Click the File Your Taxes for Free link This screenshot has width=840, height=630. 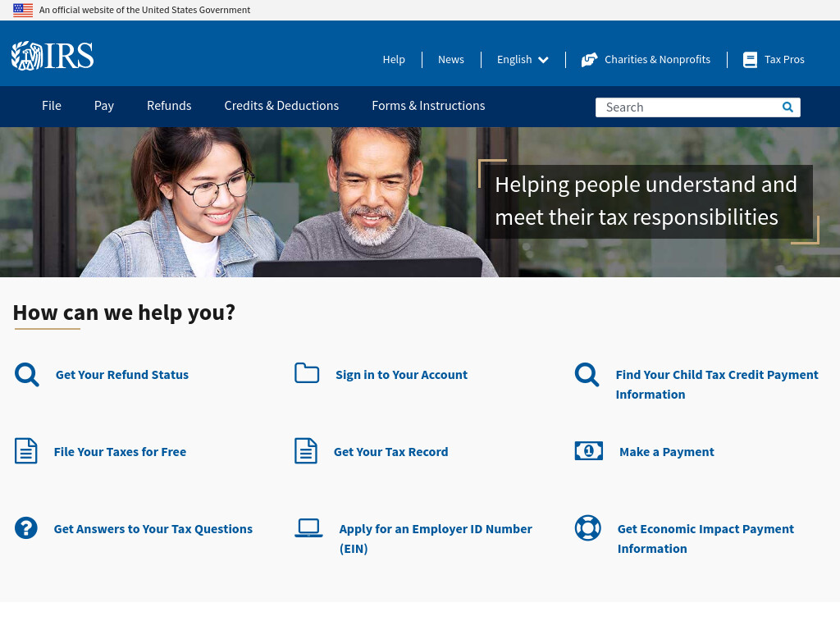120,452
